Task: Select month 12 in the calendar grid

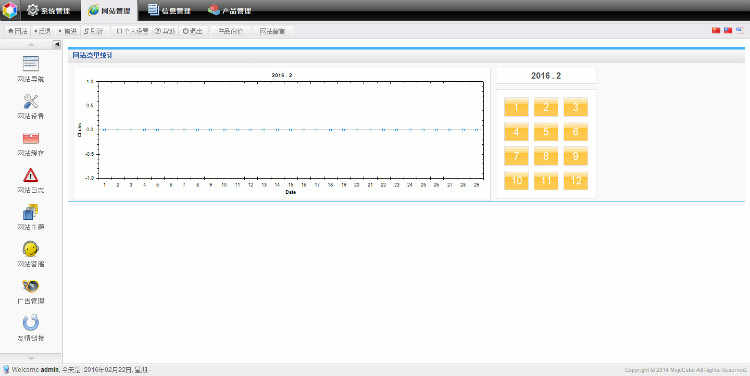Action: [x=575, y=180]
